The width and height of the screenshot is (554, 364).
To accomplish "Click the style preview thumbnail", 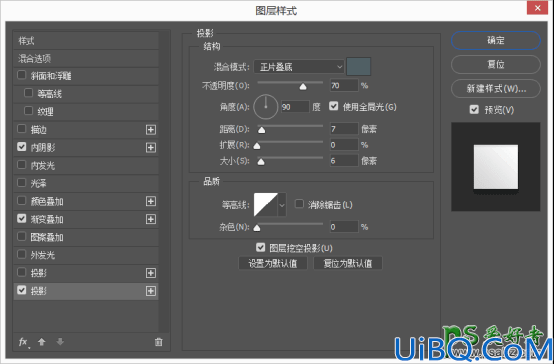I will point(496,167).
